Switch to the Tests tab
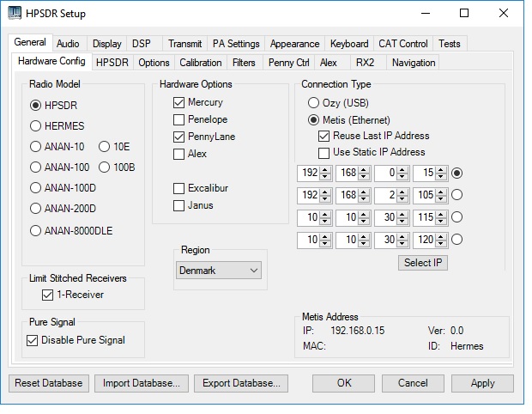This screenshot has height=414, width=532. click(x=450, y=44)
